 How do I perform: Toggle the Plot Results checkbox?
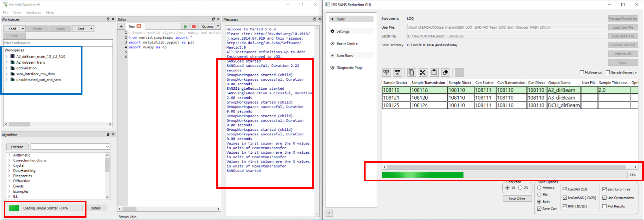point(604,206)
